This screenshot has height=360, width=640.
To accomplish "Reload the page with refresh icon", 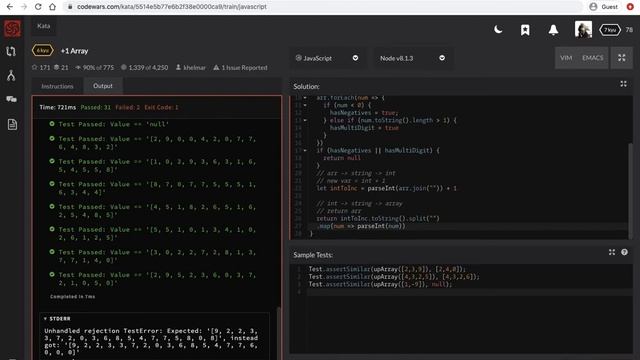I will [38, 7].
